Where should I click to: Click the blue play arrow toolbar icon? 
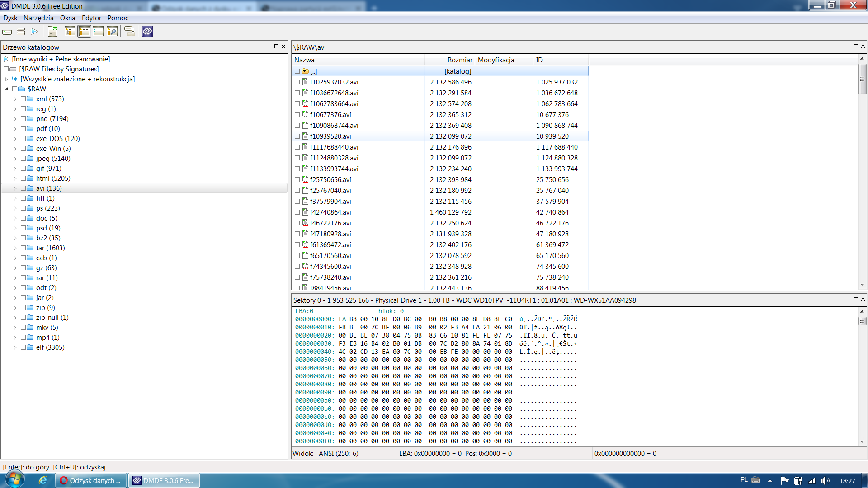(x=34, y=32)
